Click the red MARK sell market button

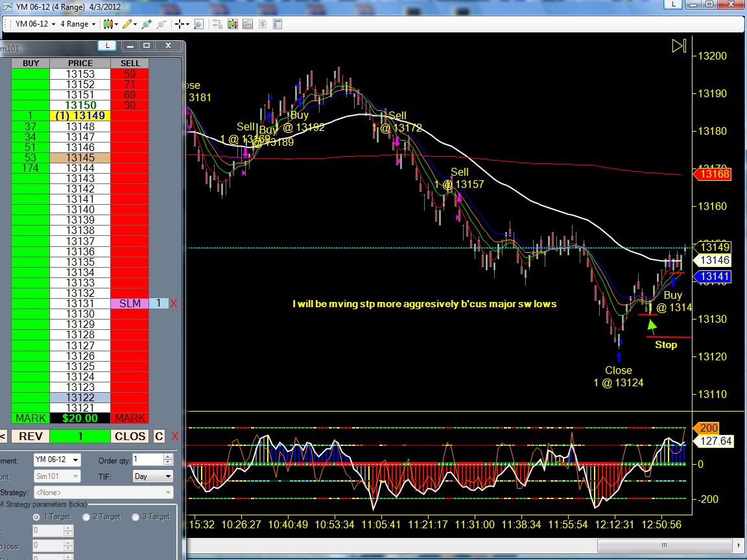[130, 418]
